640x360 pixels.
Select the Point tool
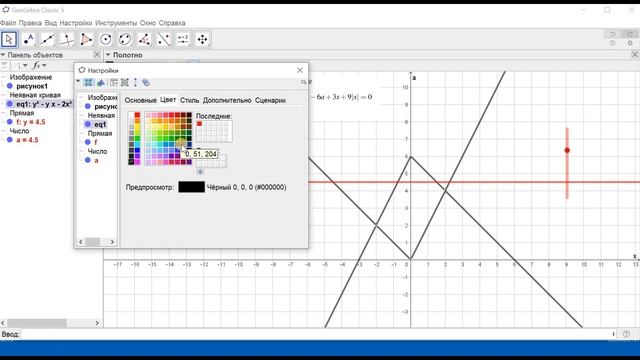[29, 40]
